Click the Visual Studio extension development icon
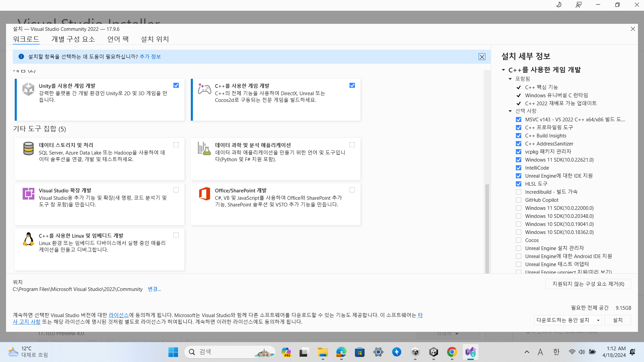The width and height of the screenshot is (644, 362). pyautogui.click(x=29, y=194)
